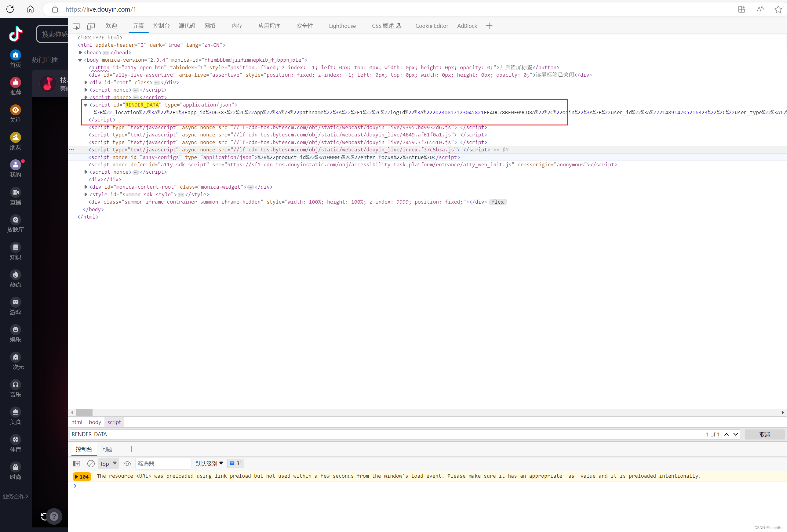
Task: Collapse the body element node
Action: tap(80, 60)
